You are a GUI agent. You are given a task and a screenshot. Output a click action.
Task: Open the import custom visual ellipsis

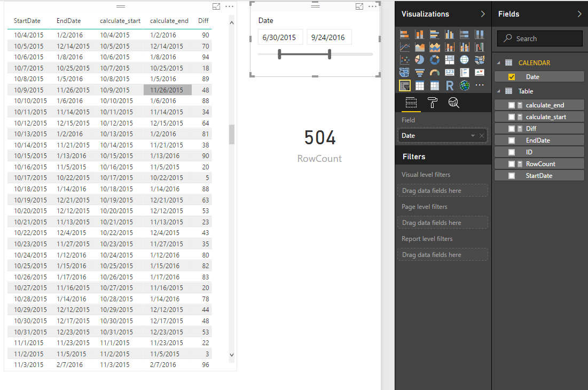pyautogui.click(x=479, y=85)
